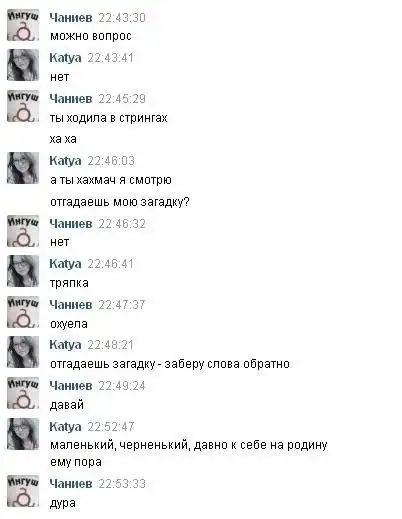This screenshot has width=402, height=519.
Task: Click Katya name at 22:46:03
Action: point(65,161)
